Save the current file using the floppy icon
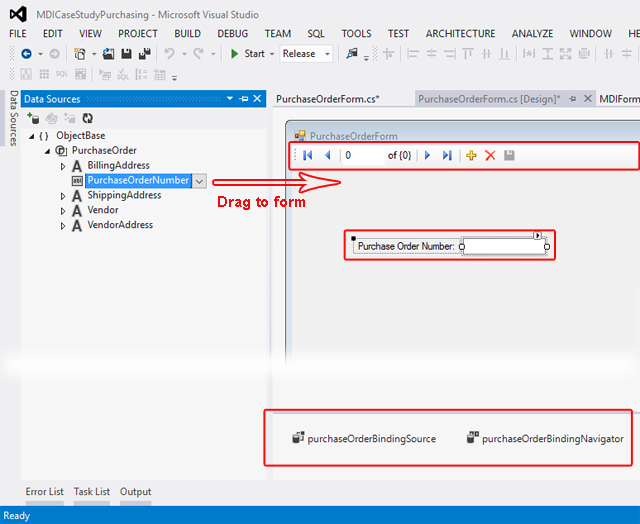 127,53
